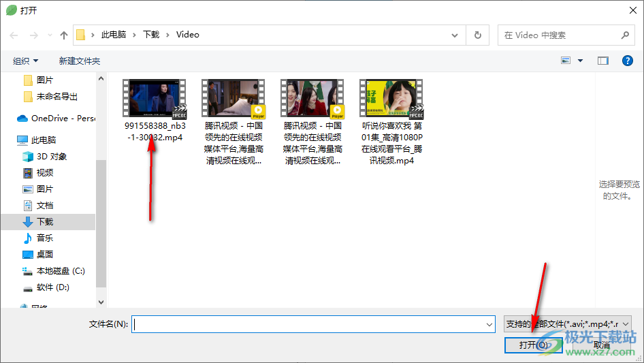Click the search magnifier icon
The width and height of the screenshot is (644, 363).
(625, 35)
